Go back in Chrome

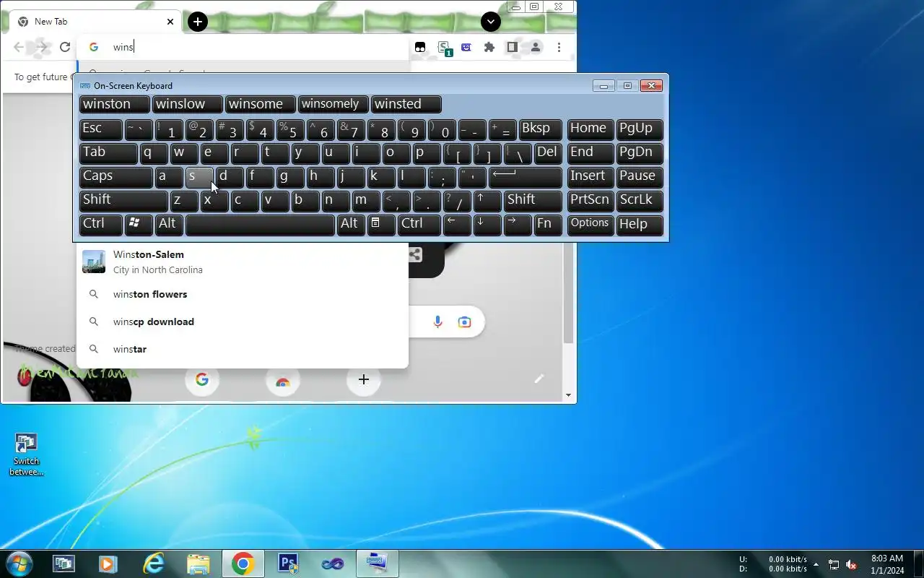click(19, 47)
